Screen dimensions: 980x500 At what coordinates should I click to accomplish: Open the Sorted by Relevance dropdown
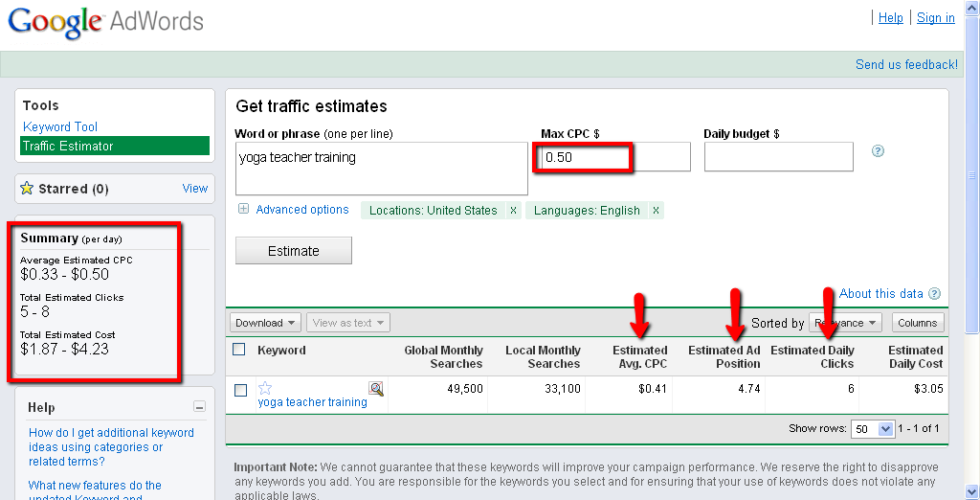click(846, 323)
